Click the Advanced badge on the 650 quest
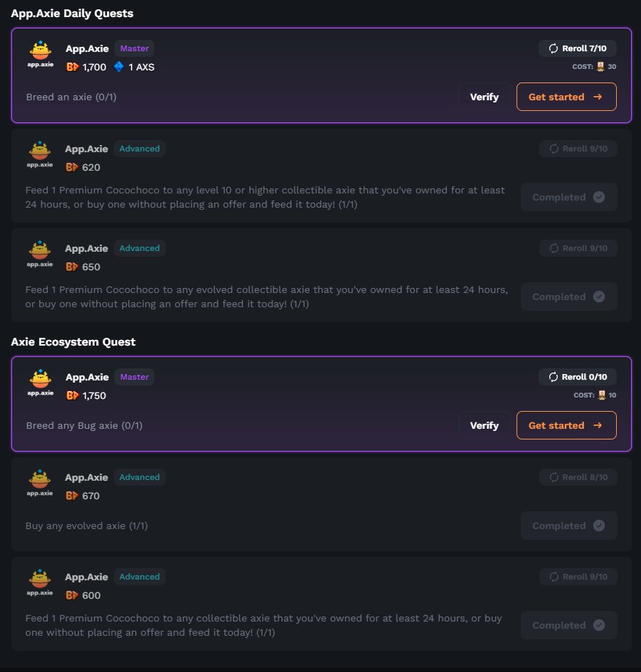The width and height of the screenshot is (641, 672). pyautogui.click(x=139, y=248)
